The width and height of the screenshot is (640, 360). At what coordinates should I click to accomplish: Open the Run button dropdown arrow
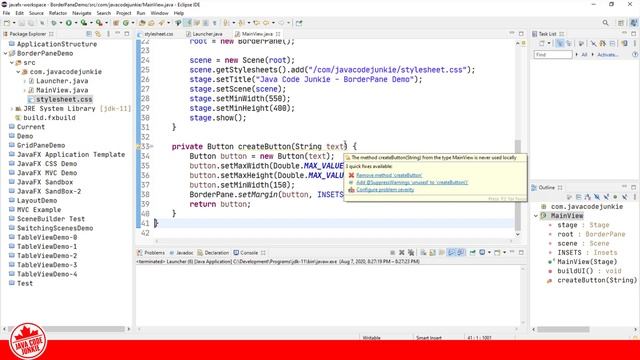[x=76, y=23]
